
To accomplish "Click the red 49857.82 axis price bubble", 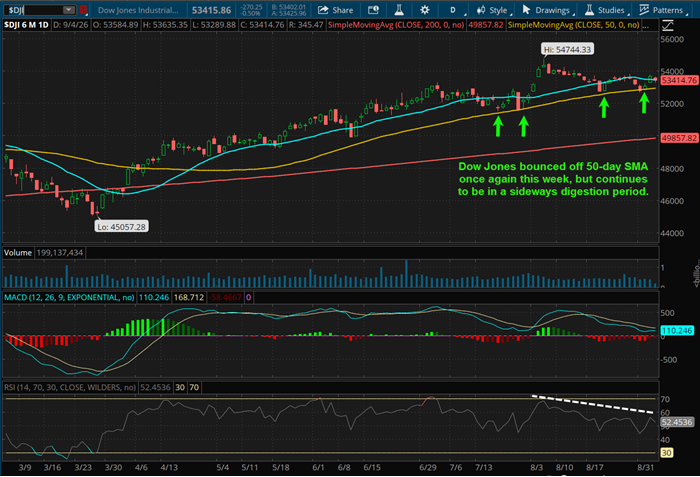I will click(x=679, y=138).
